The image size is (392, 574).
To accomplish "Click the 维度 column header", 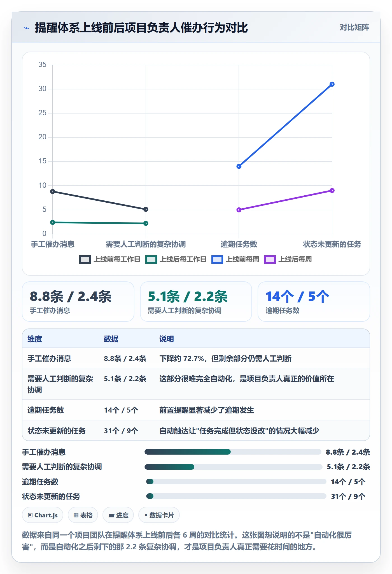I will click(x=35, y=339).
